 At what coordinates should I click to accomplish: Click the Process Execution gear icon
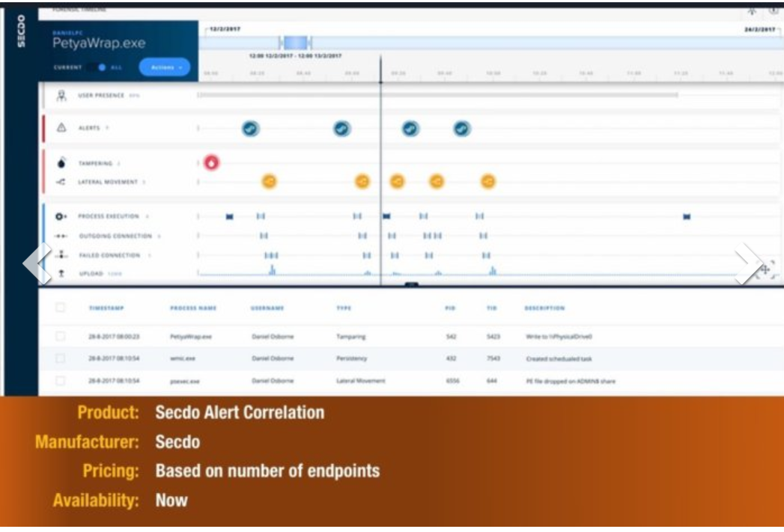61,216
